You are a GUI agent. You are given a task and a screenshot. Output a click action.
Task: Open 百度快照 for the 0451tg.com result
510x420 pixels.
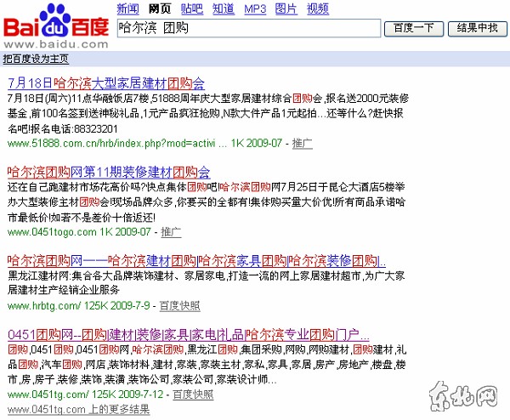tap(192, 394)
